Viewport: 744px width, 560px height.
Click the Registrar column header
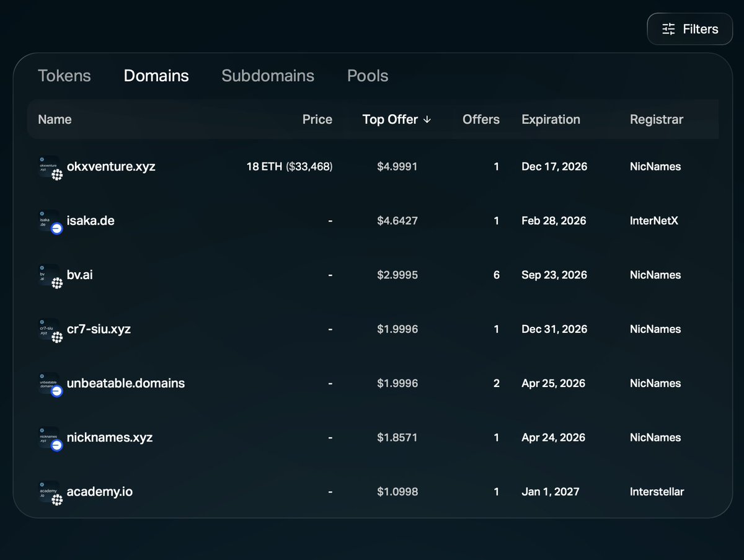656,120
